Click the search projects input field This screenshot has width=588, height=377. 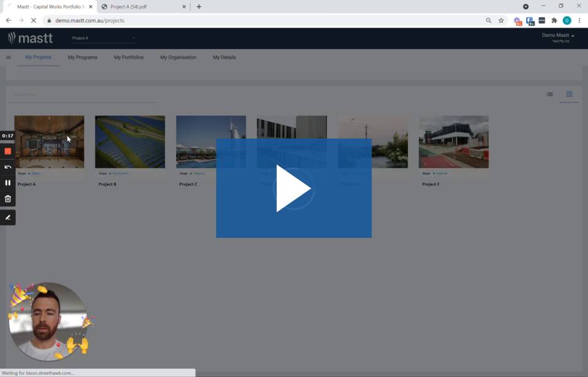pos(83,94)
